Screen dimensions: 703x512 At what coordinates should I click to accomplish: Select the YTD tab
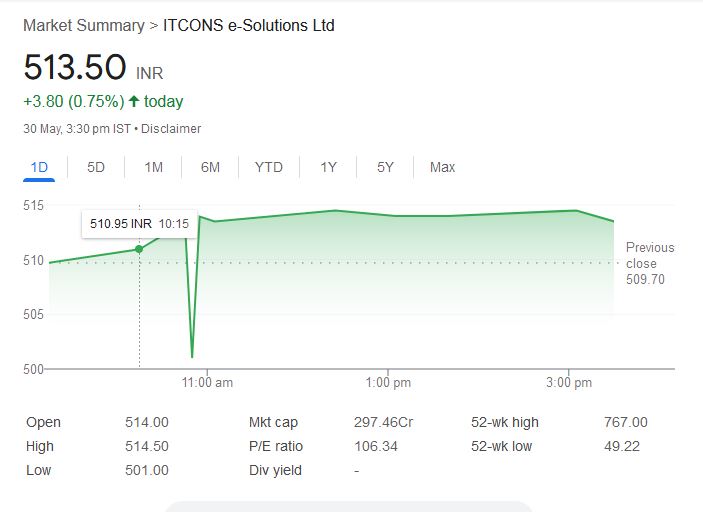pyautogui.click(x=268, y=167)
